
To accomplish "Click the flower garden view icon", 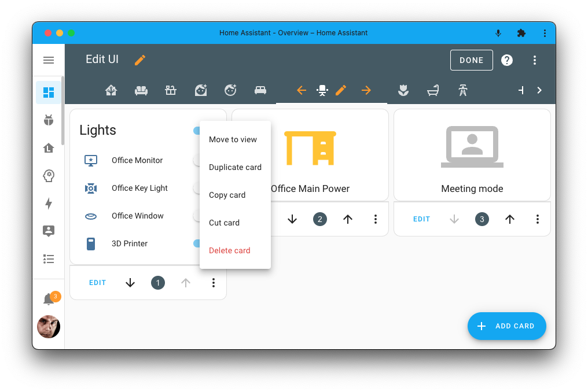I will point(403,90).
